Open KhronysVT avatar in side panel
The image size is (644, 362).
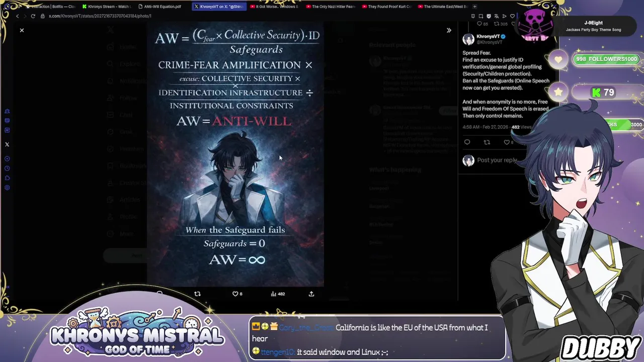coord(468,39)
